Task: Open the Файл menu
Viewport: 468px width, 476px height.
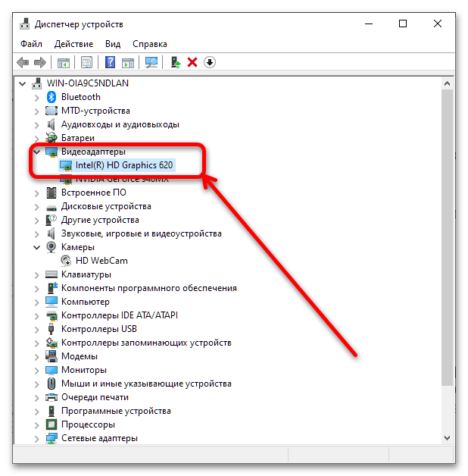Action: 31,44
